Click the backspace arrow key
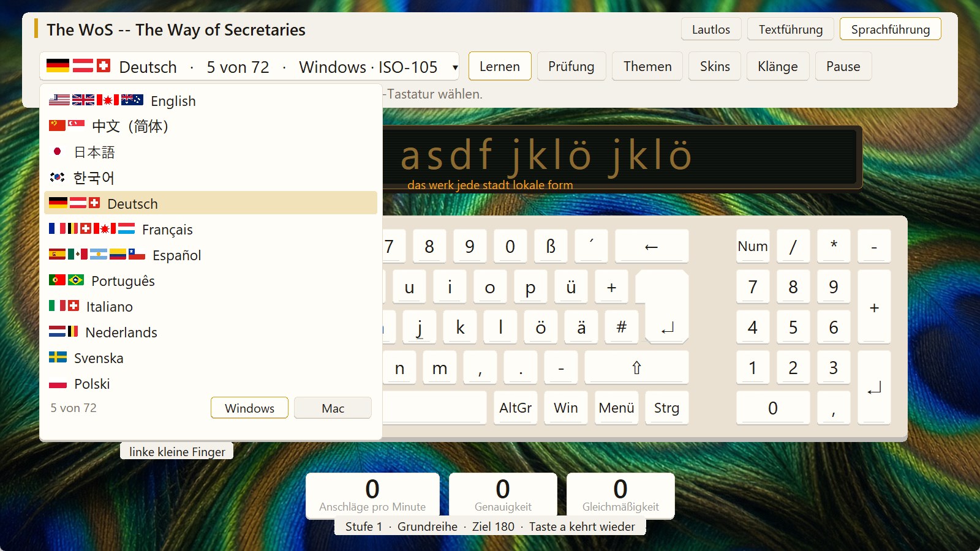980x551 pixels. [652, 246]
